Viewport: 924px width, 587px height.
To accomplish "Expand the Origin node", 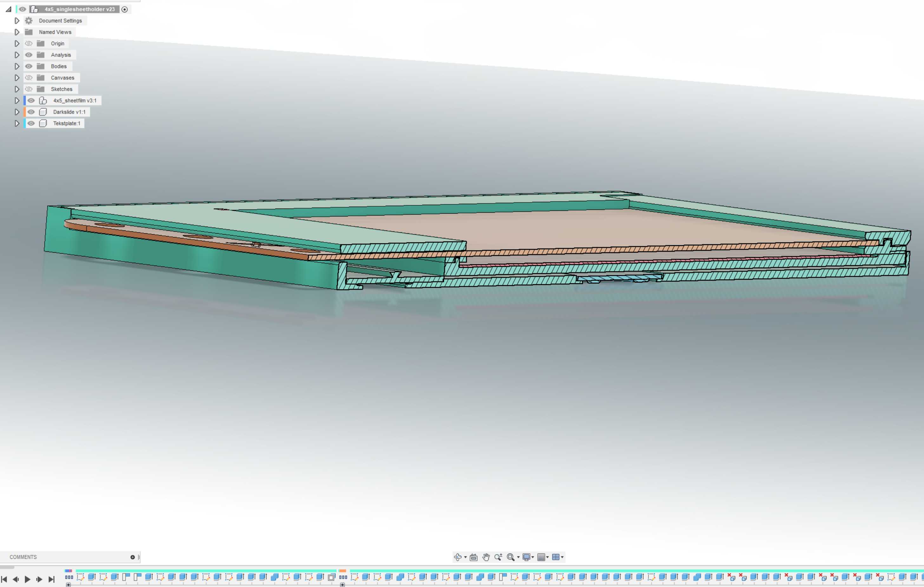I will click(x=17, y=43).
